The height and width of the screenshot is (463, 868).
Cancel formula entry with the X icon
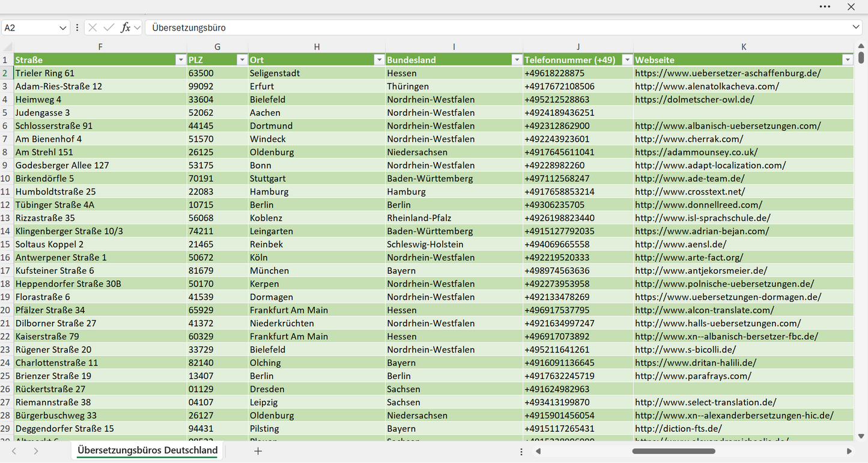click(x=93, y=28)
